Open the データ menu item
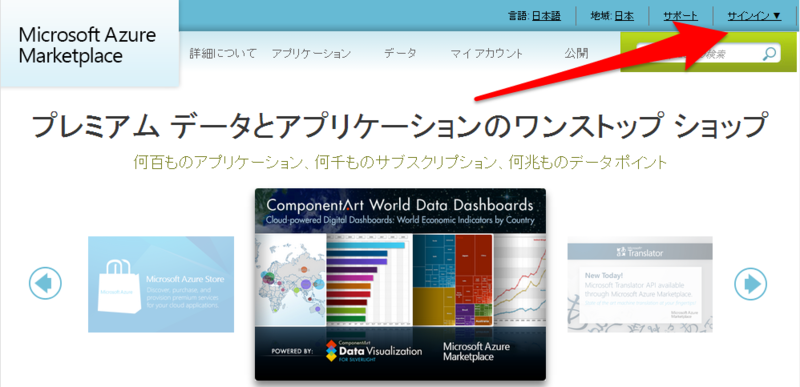This screenshot has width=800, height=387. tap(400, 53)
